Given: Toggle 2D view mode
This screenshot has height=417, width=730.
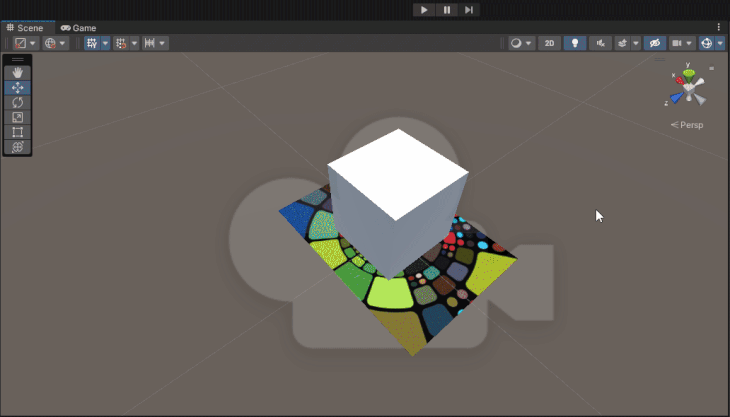Looking at the screenshot, I should point(549,43).
